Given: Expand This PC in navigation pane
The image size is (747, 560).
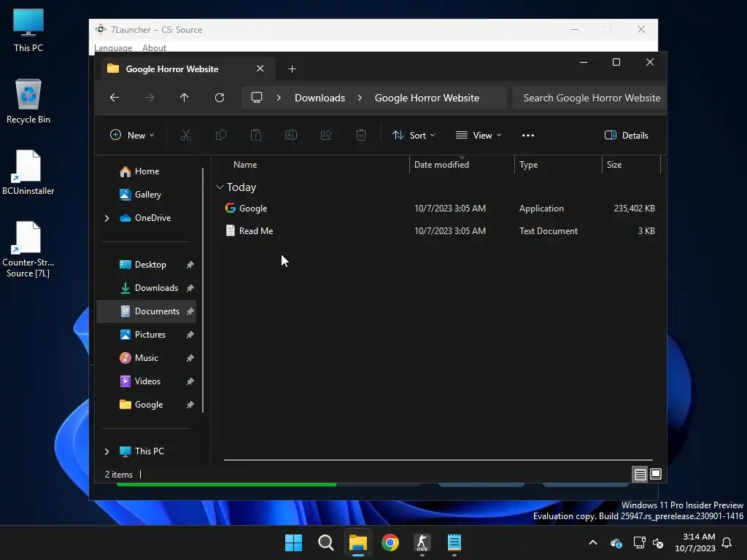Looking at the screenshot, I should tap(107, 451).
